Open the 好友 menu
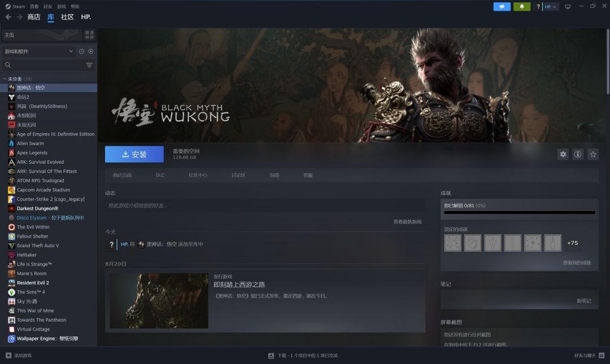The height and width of the screenshot is (364, 610). (48, 6)
